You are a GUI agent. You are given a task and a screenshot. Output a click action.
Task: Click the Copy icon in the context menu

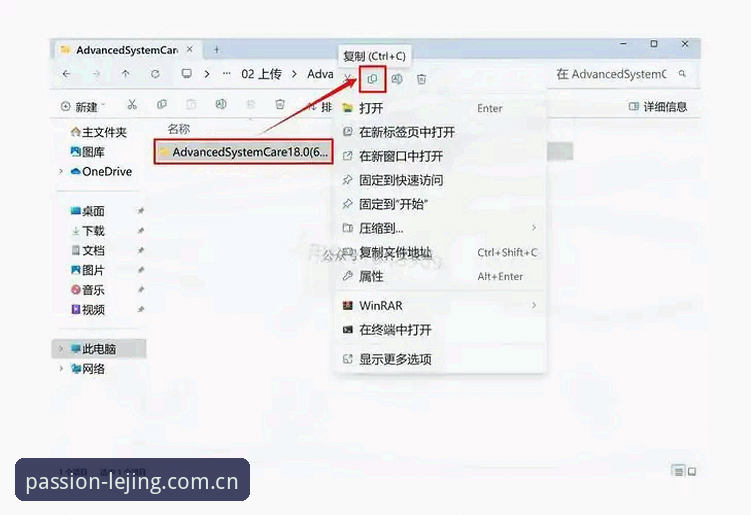point(372,79)
